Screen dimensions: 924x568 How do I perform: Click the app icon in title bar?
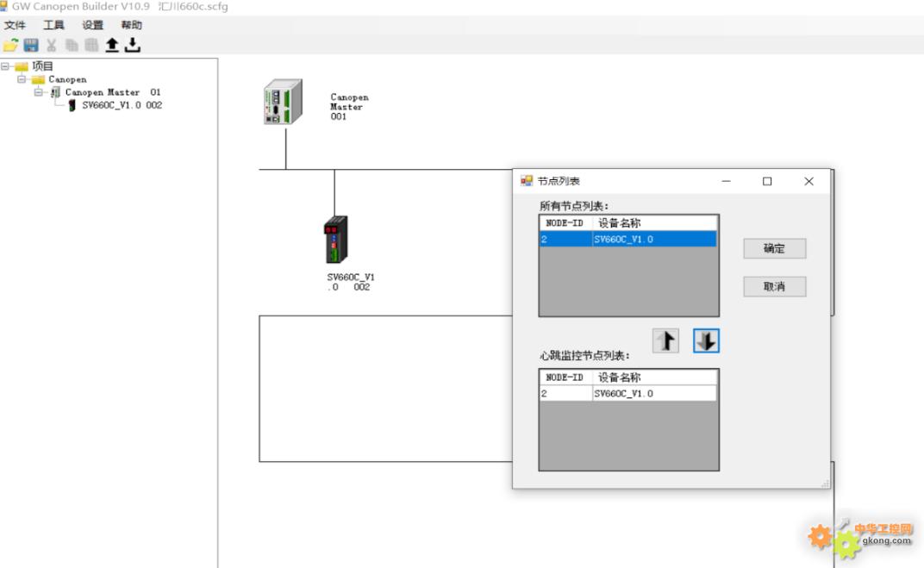coord(4,7)
